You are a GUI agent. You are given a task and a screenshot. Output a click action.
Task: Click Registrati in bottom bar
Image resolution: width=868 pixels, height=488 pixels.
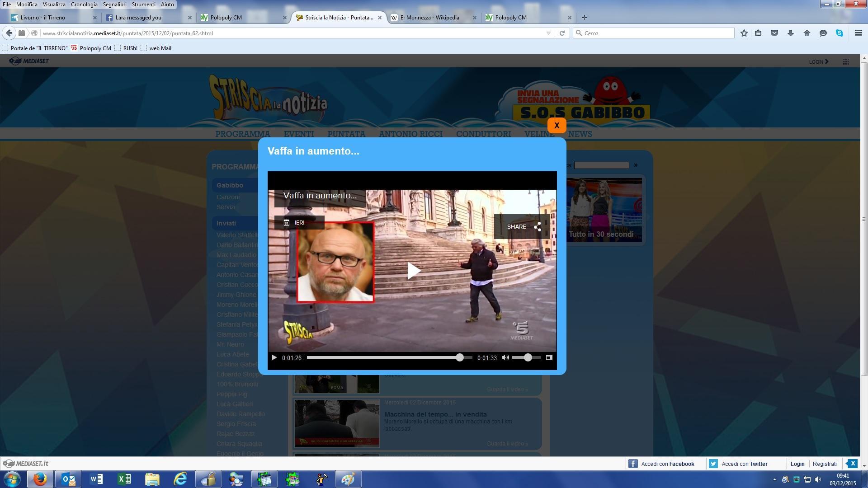point(825,464)
